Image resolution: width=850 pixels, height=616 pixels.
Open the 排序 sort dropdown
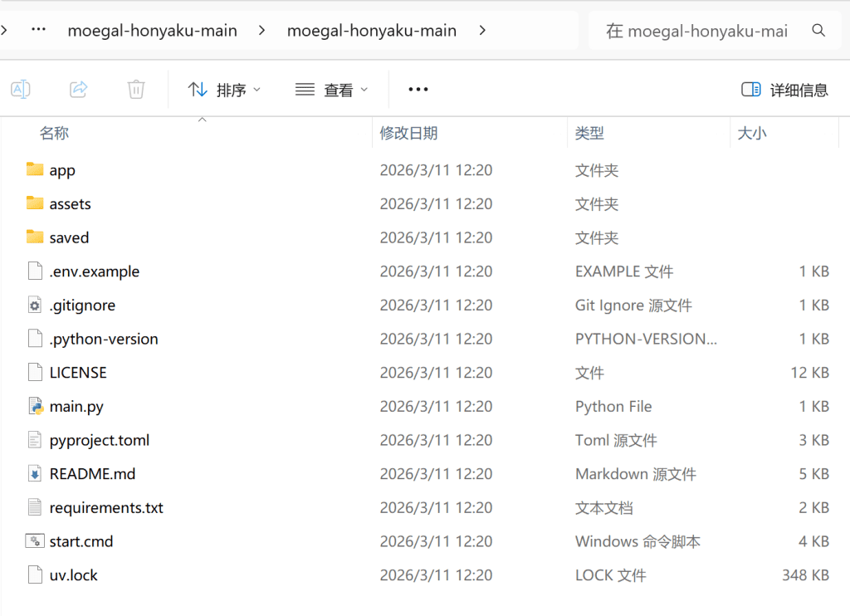click(x=224, y=90)
